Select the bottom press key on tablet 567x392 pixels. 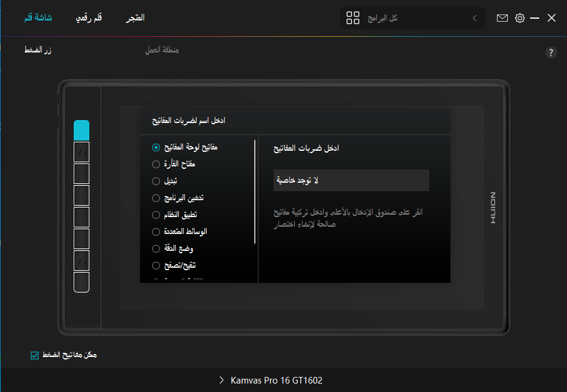tap(82, 282)
